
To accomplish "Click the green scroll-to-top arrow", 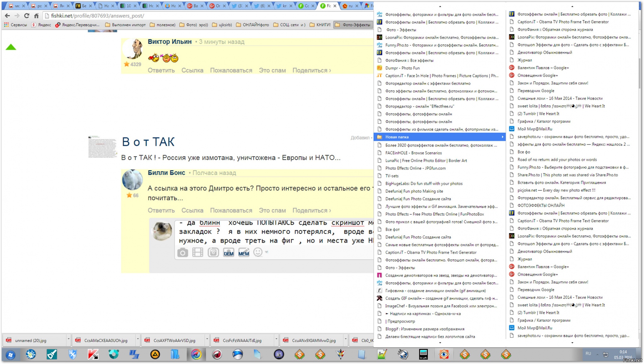I will [x=11, y=47].
